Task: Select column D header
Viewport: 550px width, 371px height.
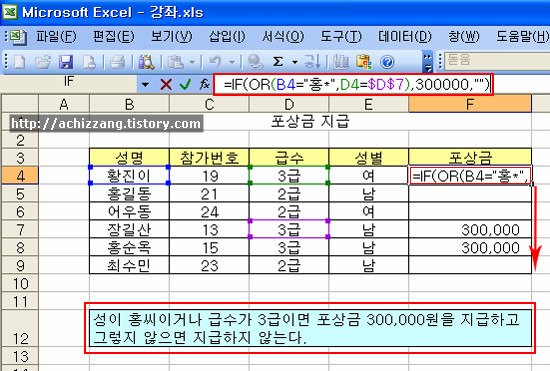Action: (289, 104)
